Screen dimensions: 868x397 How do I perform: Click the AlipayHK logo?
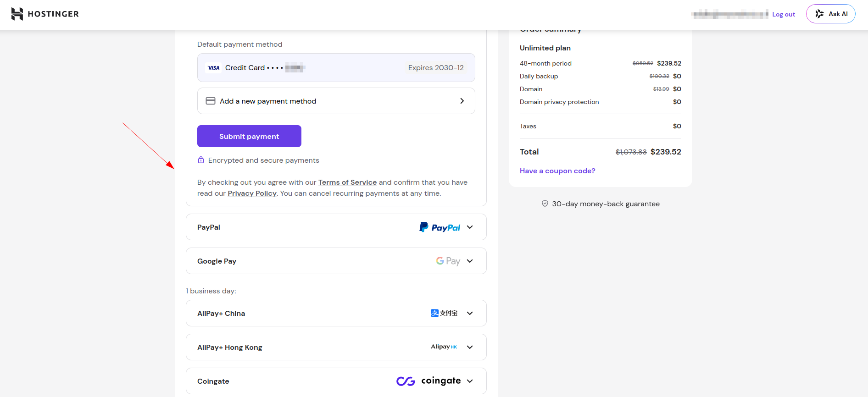click(444, 347)
